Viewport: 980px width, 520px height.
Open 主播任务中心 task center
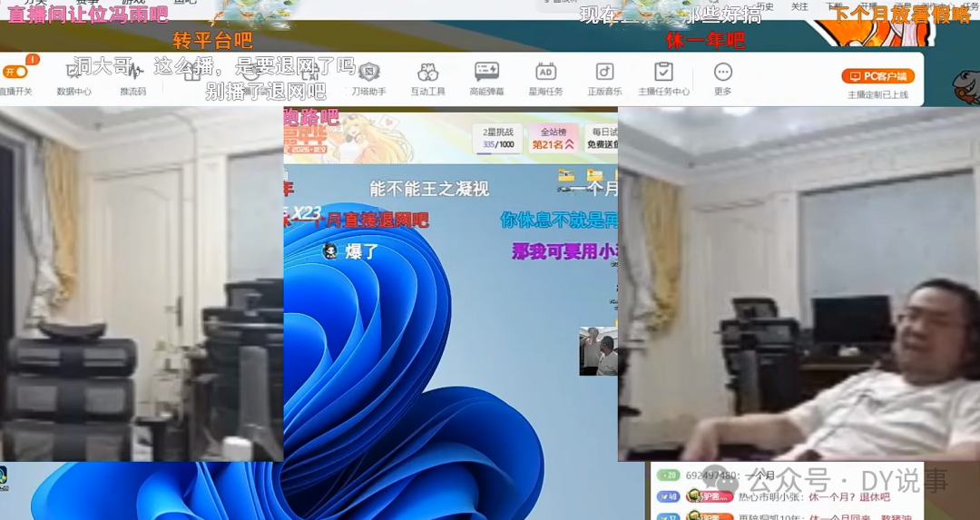(x=663, y=79)
